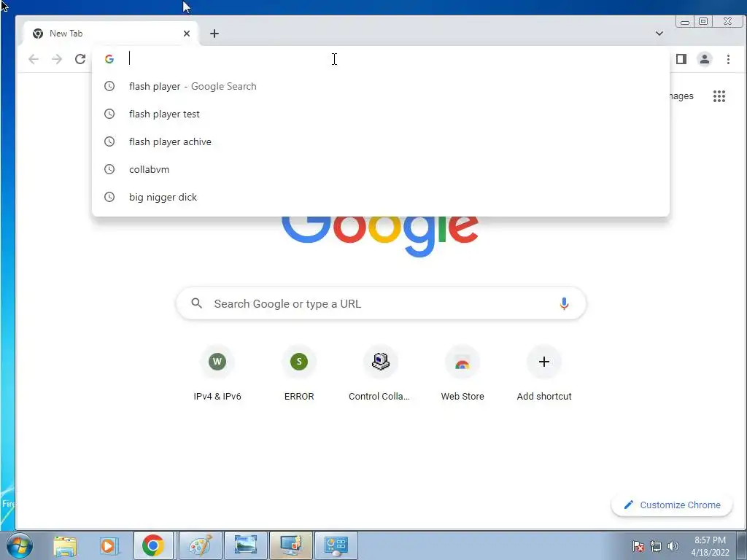Open Chrome's three-dot menu
The image size is (747, 560).
coord(728,59)
